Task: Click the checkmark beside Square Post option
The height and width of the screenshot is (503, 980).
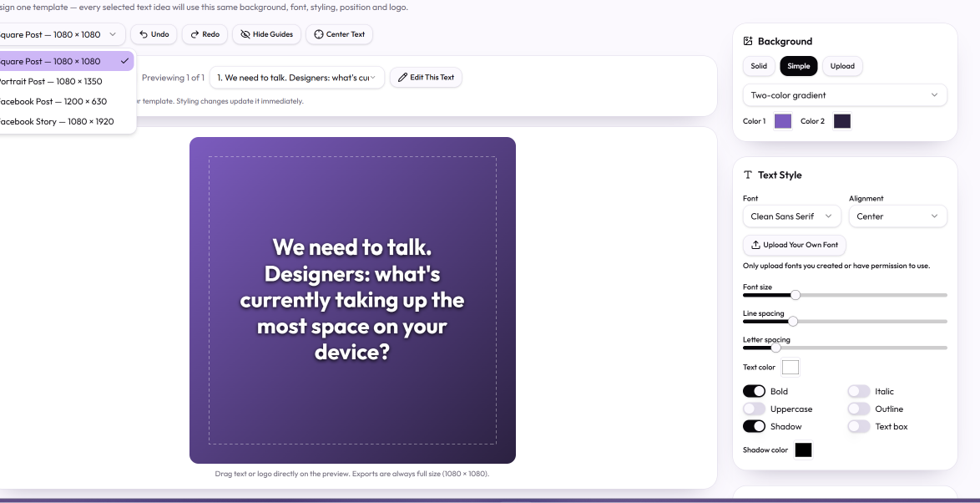Action: 125,61
